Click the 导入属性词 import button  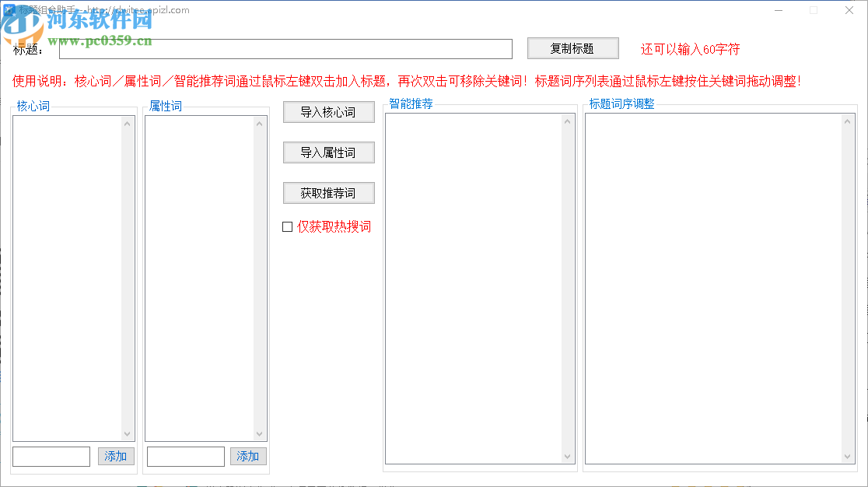[328, 152]
